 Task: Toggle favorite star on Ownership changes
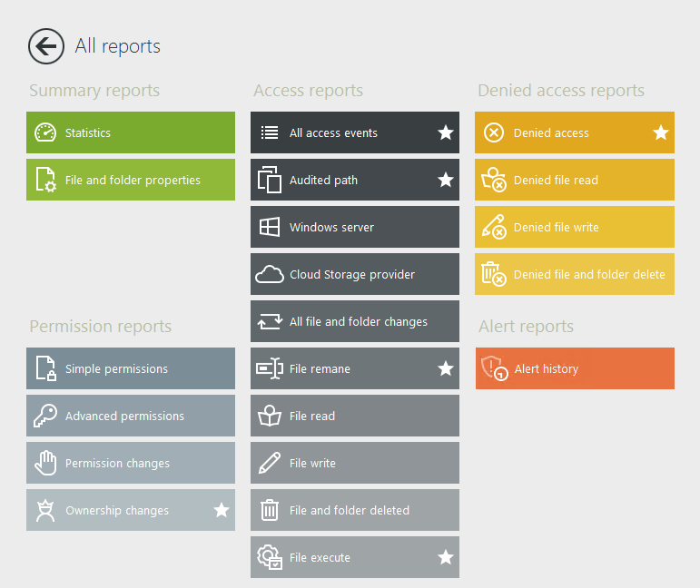(222, 510)
